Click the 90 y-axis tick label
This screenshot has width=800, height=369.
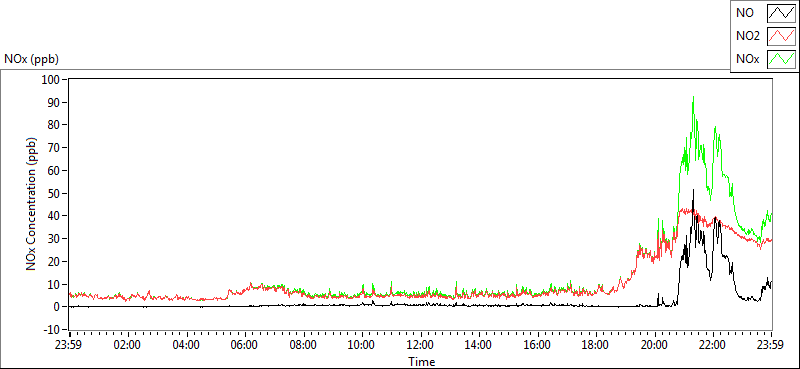54,102
